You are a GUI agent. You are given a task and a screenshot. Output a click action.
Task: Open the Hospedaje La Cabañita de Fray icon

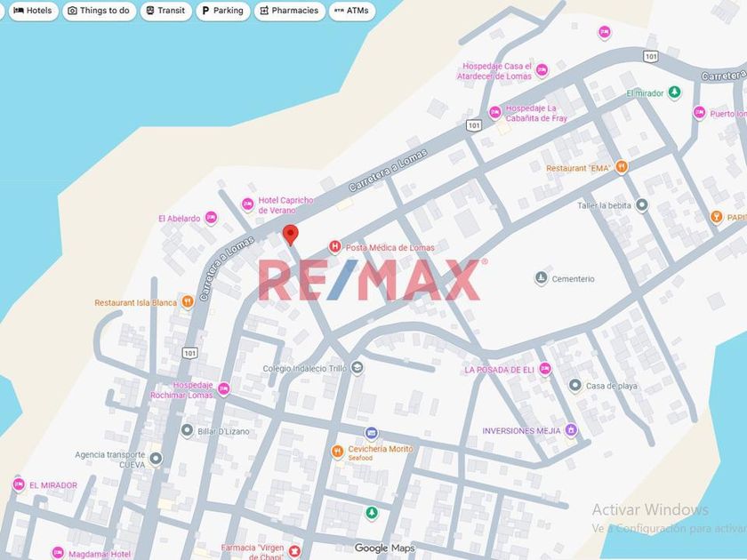pyautogui.click(x=495, y=113)
